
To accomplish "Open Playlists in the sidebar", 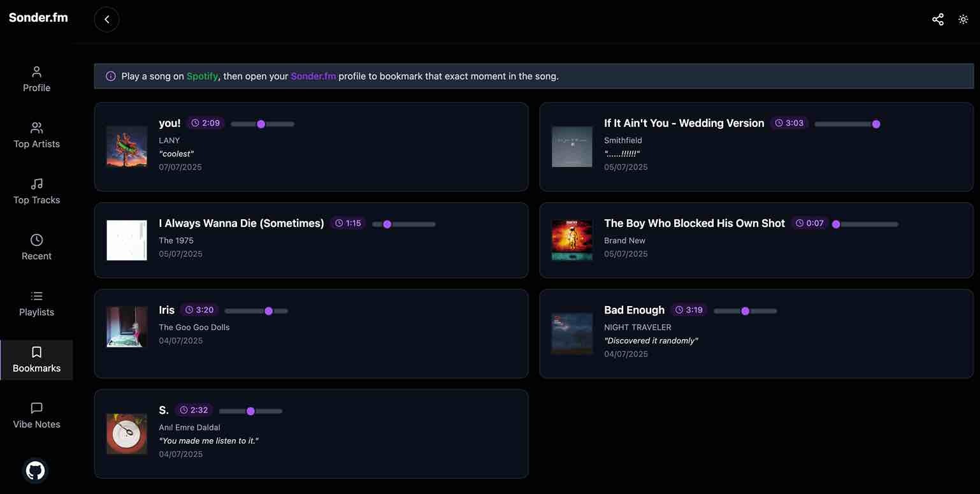I will 36,304.
